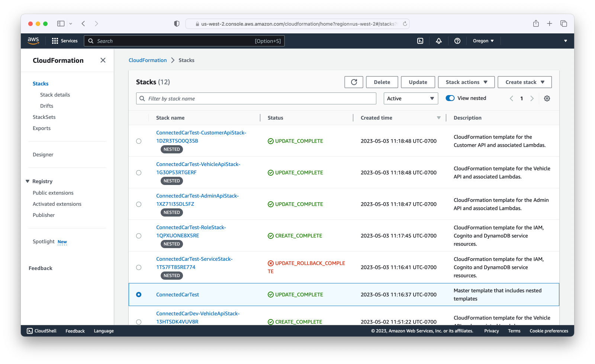Open the footer Language selector
This screenshot has height=364, width=595.
pyautogui.click(x=104, y=331)
